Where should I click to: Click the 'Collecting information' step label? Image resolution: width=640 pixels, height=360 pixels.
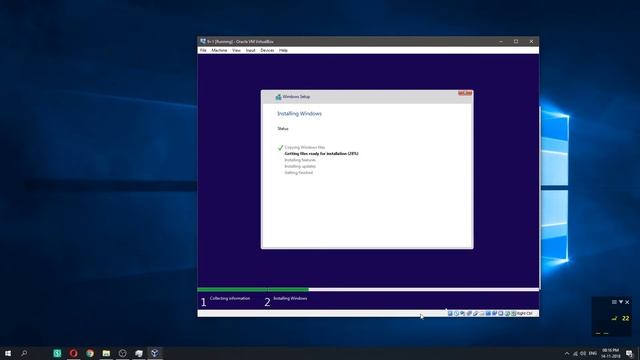230,298
